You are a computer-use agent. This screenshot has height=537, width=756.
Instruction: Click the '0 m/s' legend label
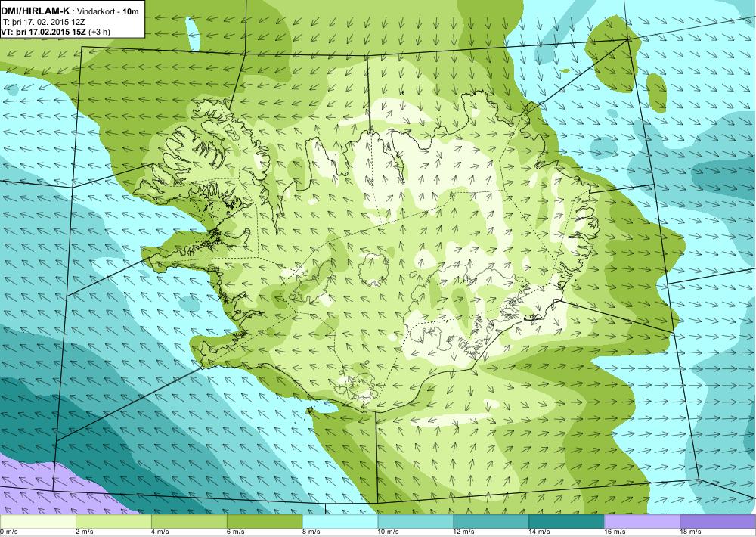[8, 532]
